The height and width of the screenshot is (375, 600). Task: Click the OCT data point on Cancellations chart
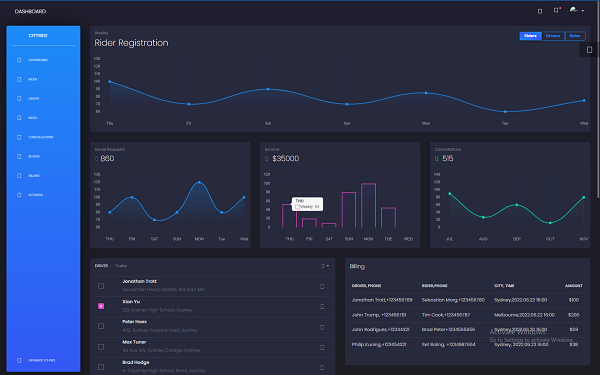click(550, 223)
